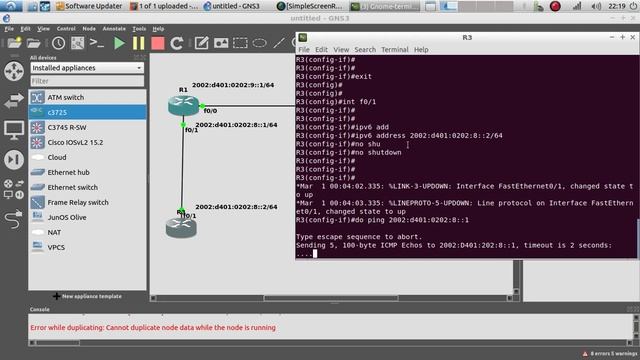Select Ethernet switch in device list
The width and height of the screenshot is (640, 360).
click(x=87, y=187)
